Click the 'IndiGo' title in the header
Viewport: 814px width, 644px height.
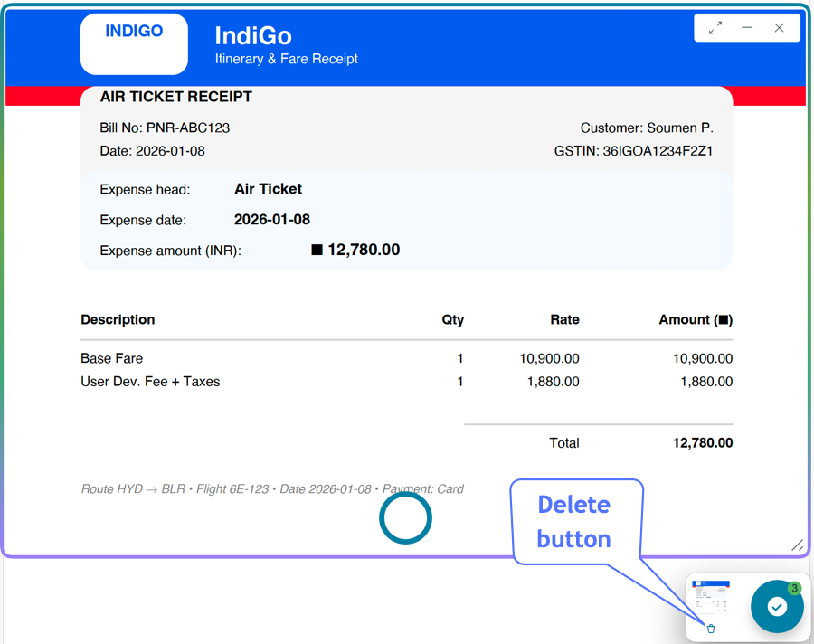point(253,36)
